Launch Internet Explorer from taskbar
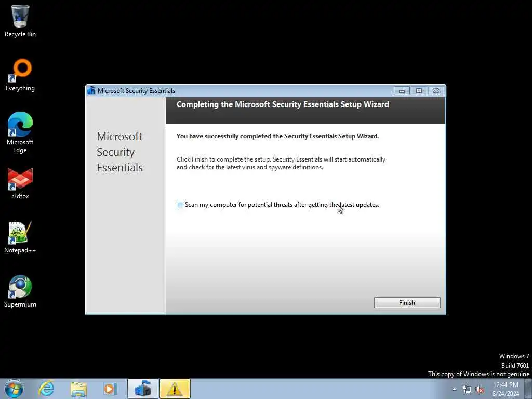 [46, 389]
